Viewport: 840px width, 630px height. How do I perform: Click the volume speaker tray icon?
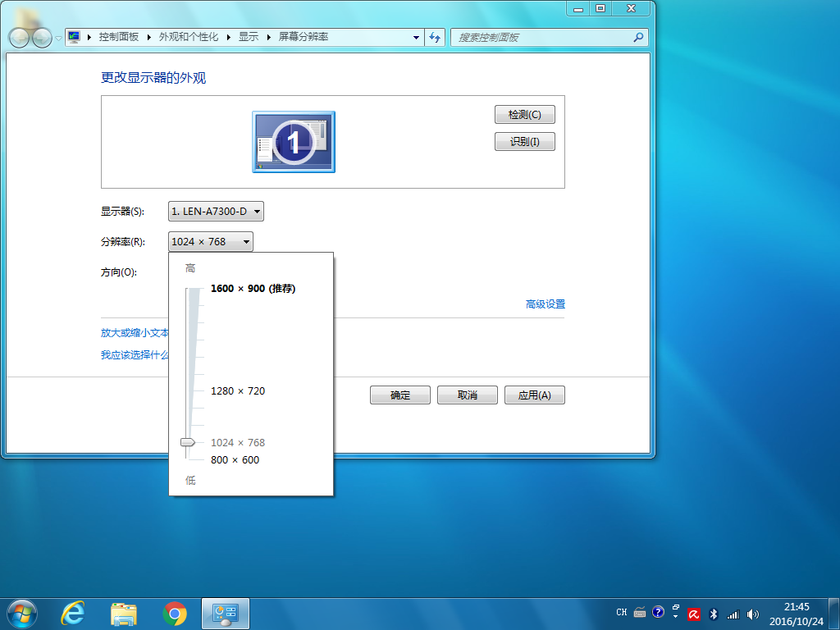753,614
